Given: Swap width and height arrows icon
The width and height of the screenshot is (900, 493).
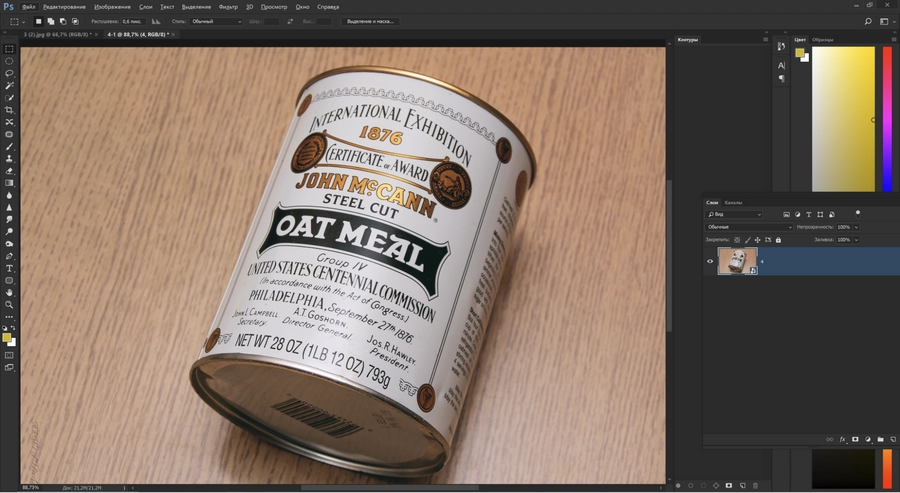Looking at the screenshot, I should (x=290, y=21).
